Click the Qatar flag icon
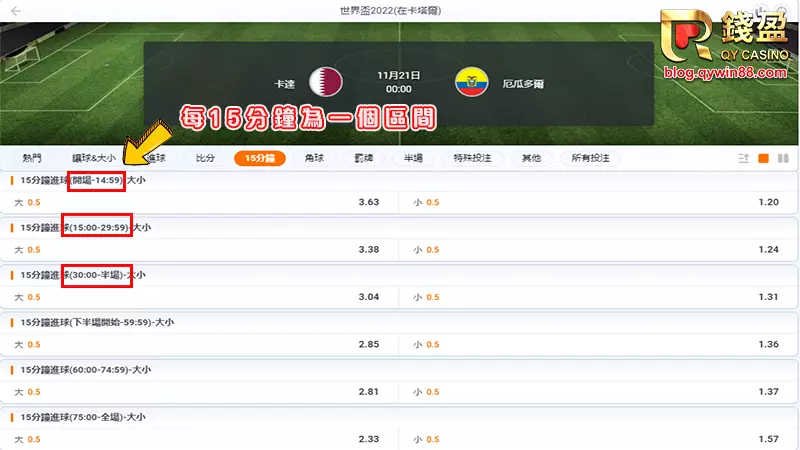Screen dimensions: 800x450 [325, 81]
